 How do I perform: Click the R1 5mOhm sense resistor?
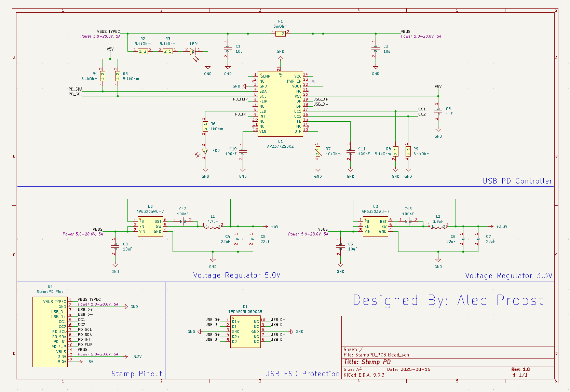281,33
